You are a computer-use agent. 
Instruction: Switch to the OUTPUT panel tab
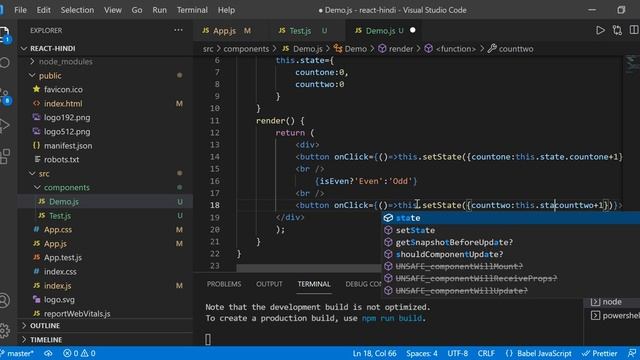tap(269, 284)
